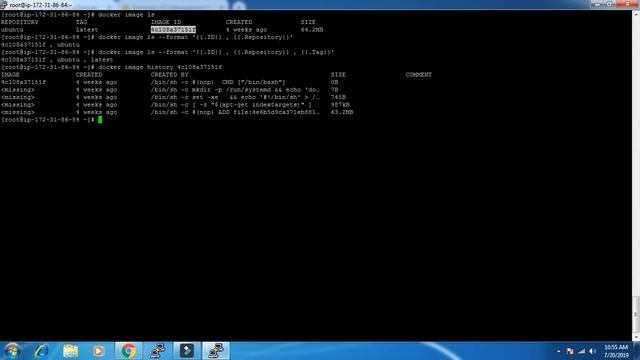640x360 pixels.
Task: Click the CMD ["/bin/bash"] history entry
Action: 218,82
